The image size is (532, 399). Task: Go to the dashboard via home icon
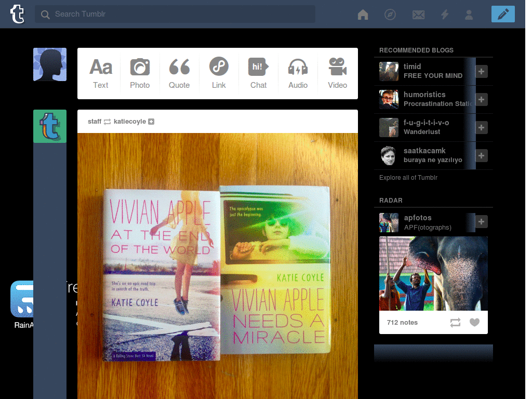pos(363,15)
